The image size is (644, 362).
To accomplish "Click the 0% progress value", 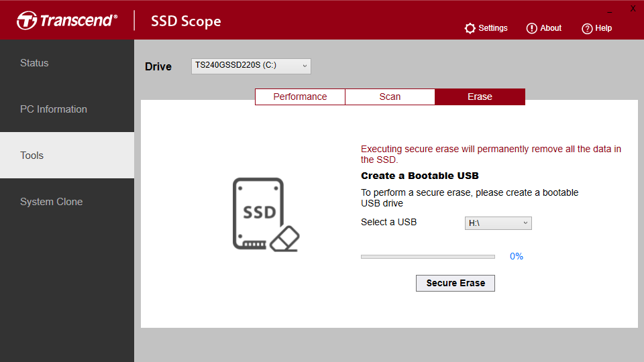I will [517, 257].
